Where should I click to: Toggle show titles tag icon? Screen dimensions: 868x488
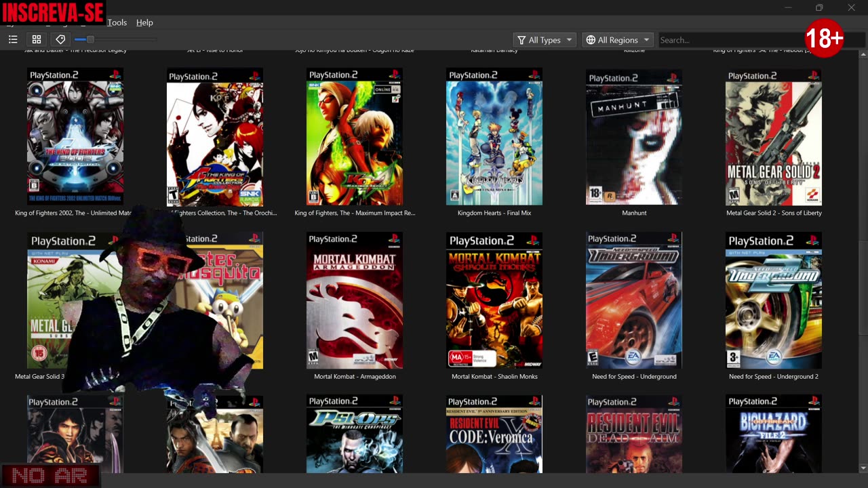tap(60, 40)
